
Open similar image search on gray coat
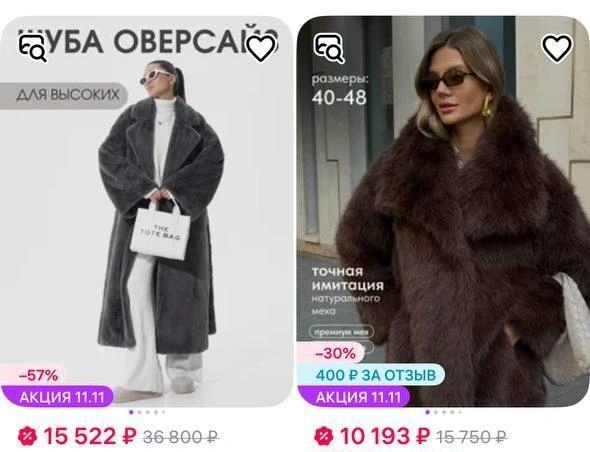32,48
